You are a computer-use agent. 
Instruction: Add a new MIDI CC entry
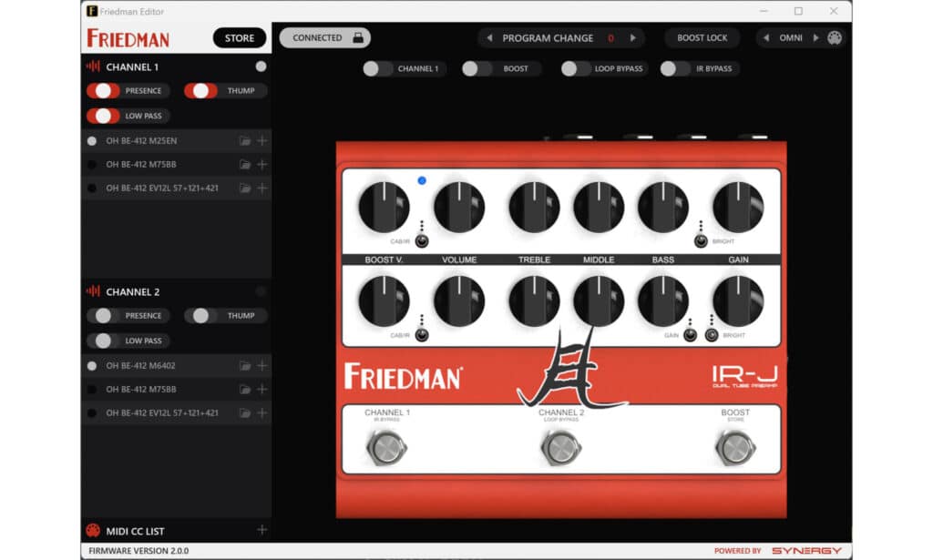click(x=261, y=530)
